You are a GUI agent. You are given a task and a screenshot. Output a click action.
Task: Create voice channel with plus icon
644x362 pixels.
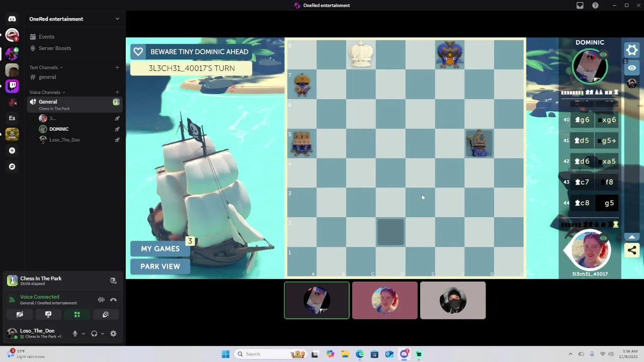pos(117,92)
